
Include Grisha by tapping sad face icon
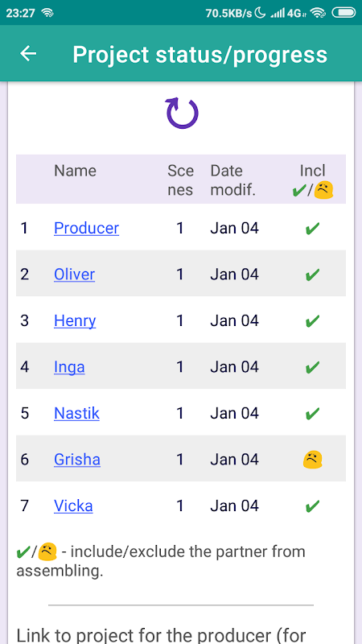click(313, 459)
